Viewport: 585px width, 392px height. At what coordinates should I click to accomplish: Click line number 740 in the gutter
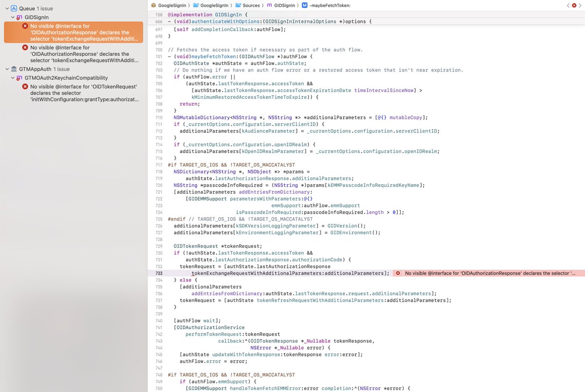pos(158,320)
